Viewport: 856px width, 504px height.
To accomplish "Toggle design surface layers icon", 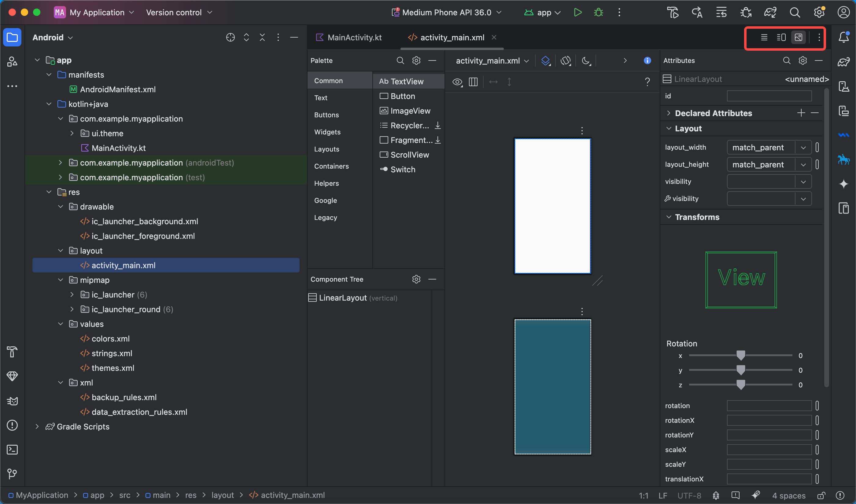I will [545, 61].
